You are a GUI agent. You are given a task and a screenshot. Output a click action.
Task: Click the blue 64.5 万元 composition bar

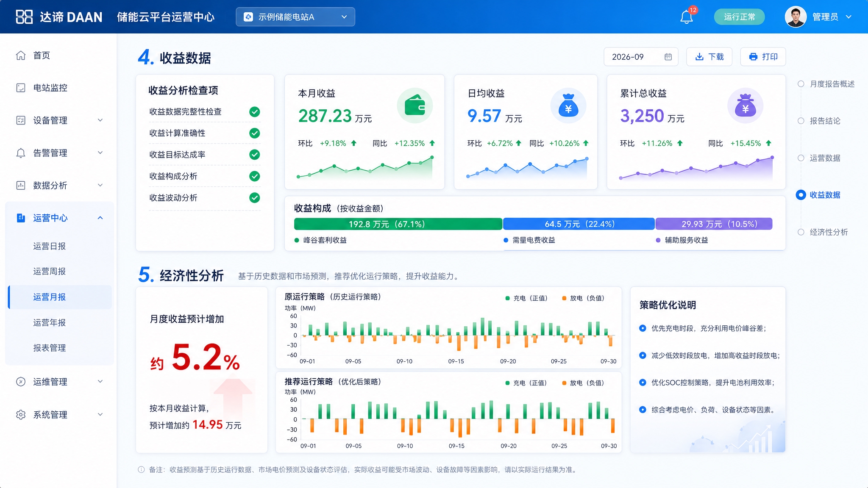[x=579, y=224]
